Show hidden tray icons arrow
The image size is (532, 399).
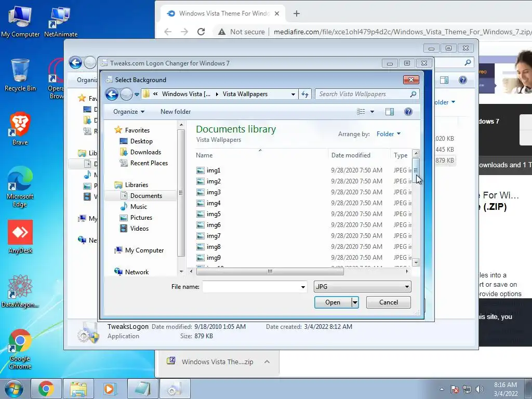pos(442,389)
